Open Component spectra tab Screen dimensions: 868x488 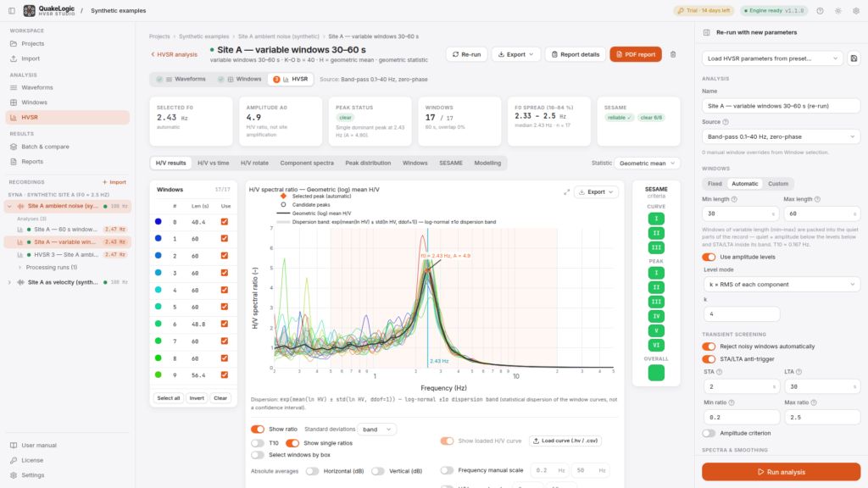click(307, 164)
